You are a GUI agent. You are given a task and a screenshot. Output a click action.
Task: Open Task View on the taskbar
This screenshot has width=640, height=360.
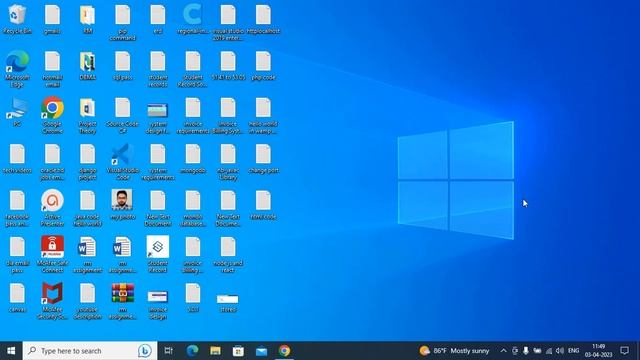(x=168, y=351)
